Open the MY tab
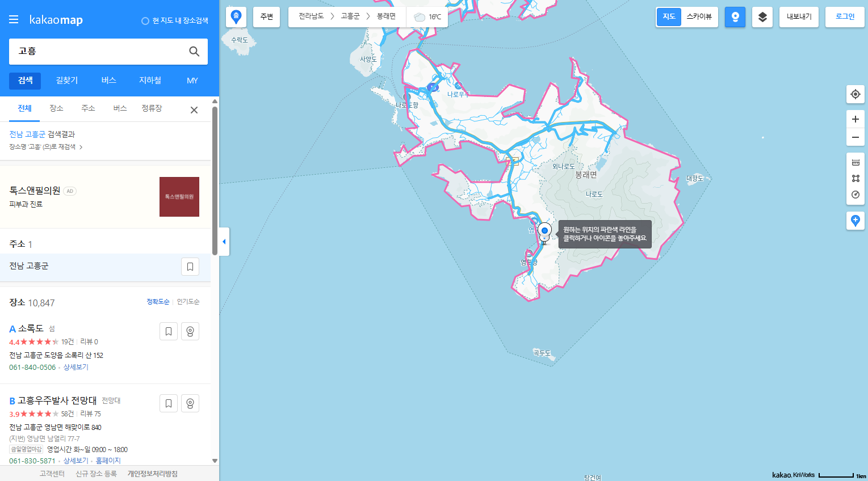This screenshot has width=868, height=481. pos(192,81)
